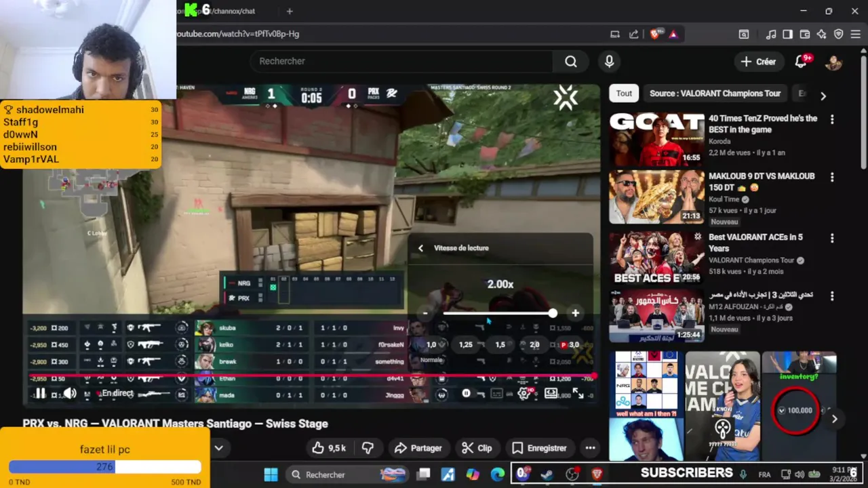Image resolution: width=868 pixels, height=488 pixels.
Task: Click the Windows taskbar Rechercher search box
Action: [347, 474]
